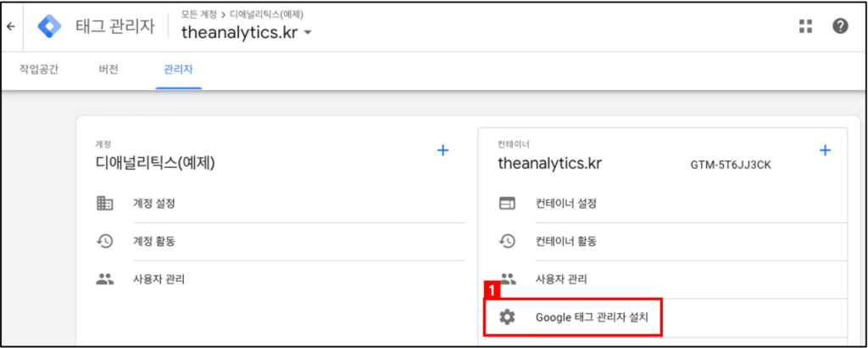Image resolution: width=868 pixels, height=348 pixels.
Task: Select the 관리자 tab
Action: coord(178,70)
